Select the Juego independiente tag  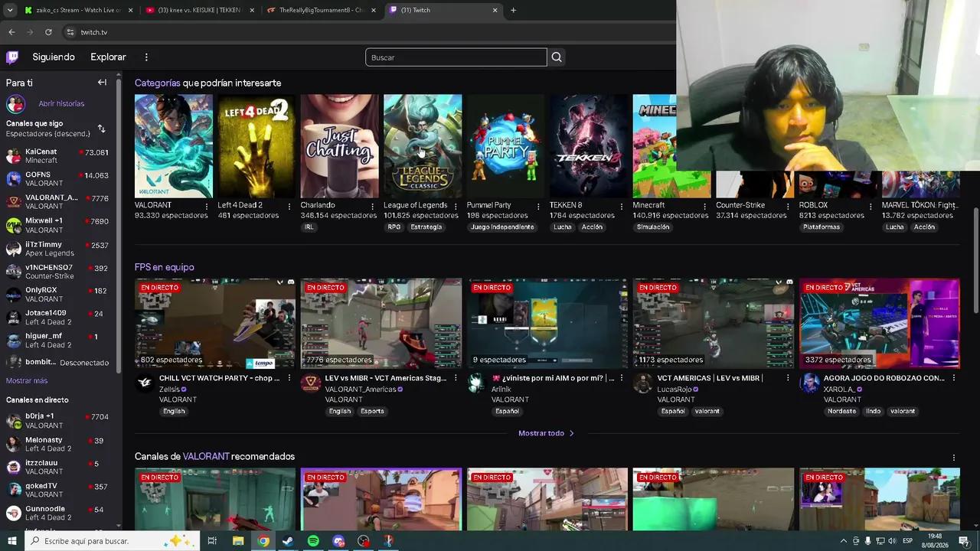coord(502,227)
